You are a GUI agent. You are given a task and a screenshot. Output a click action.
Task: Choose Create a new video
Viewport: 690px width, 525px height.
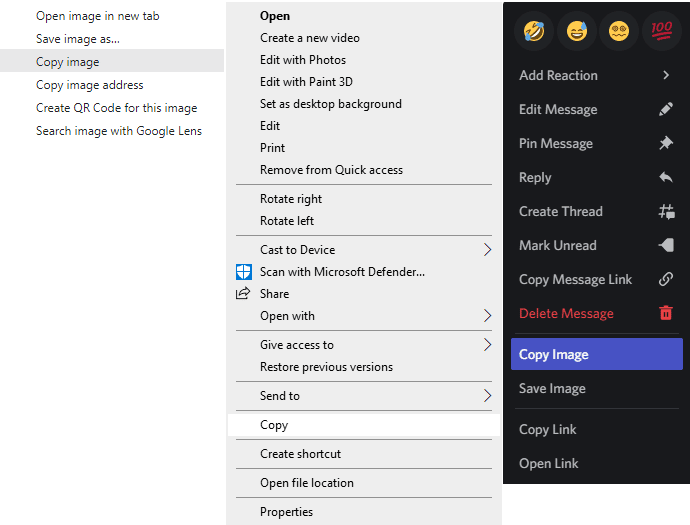310,38
